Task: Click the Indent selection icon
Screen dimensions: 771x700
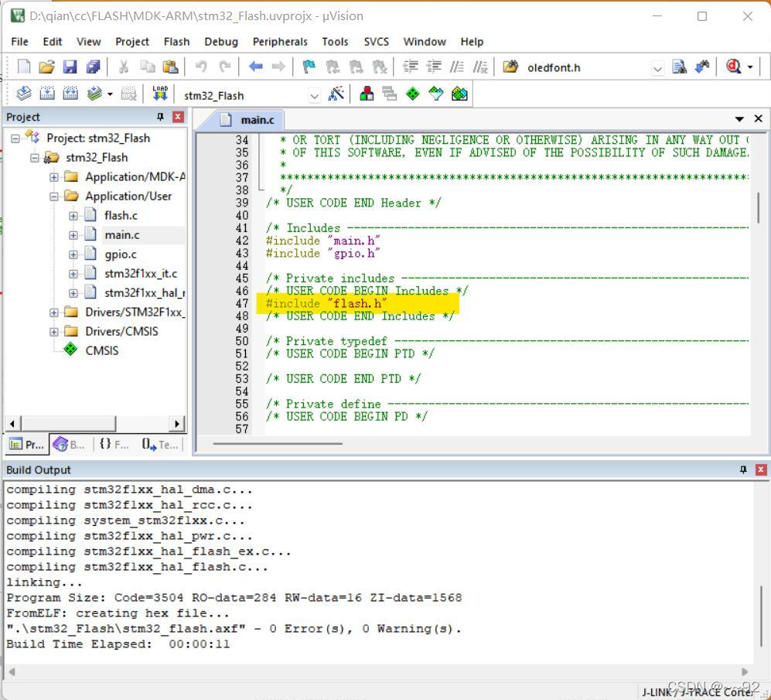Action: tap(410, 67)
